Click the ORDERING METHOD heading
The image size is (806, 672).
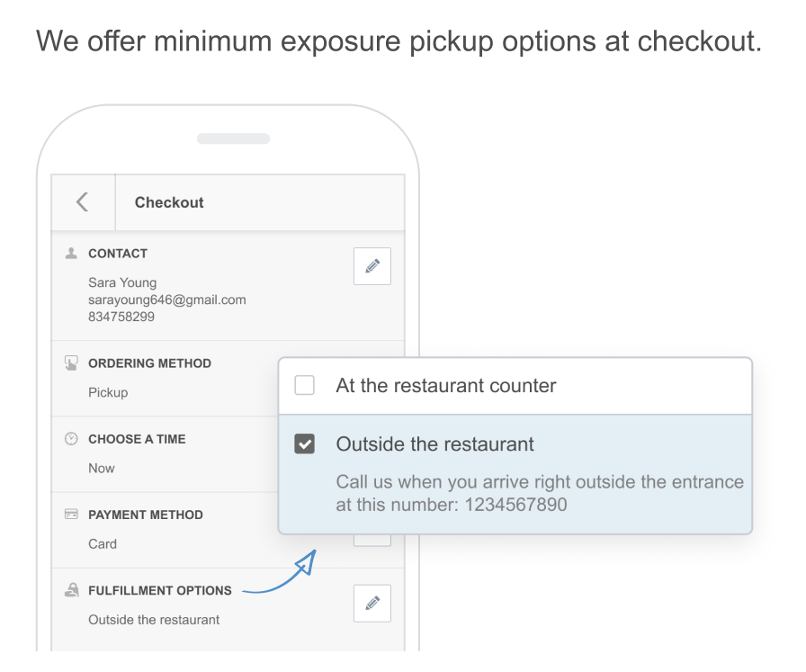[149, 363]
